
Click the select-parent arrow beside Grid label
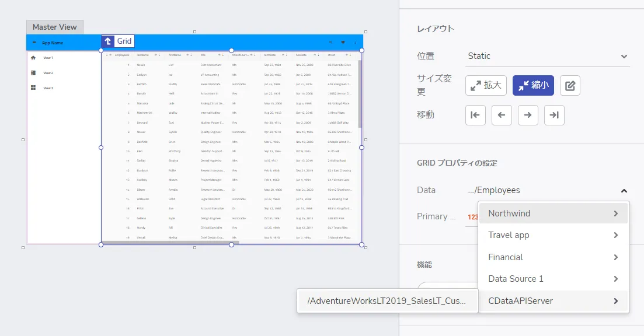108,41
